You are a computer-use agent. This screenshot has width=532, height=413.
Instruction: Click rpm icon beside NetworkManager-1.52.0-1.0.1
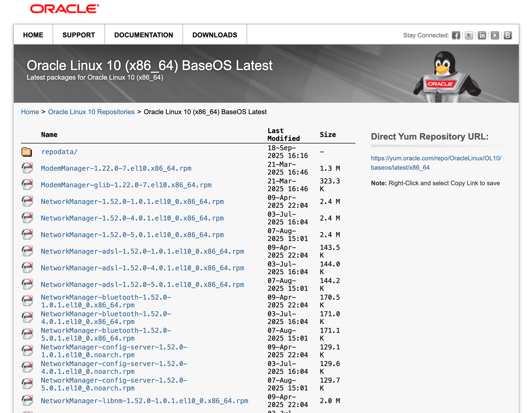[27, 201]
